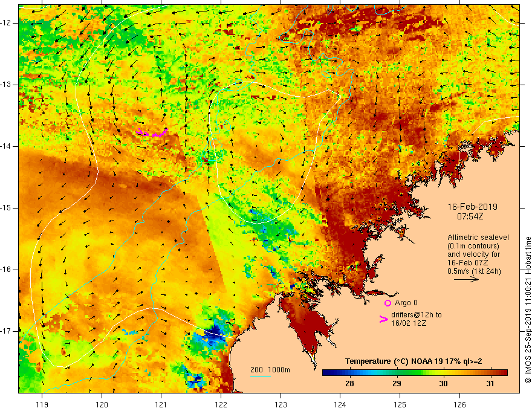Screen dimensions: 532x411
Task: Click the drifters@12h to 16/02 12Z label
Action: point(417,319)
